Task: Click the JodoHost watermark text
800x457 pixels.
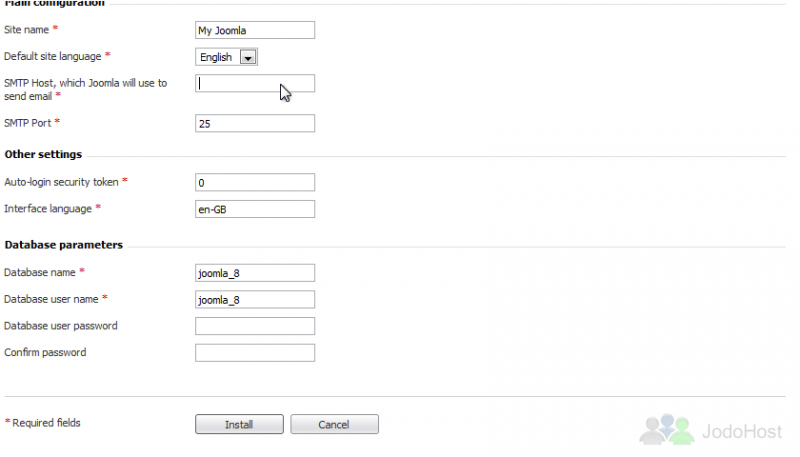Action: pos(742,431)
